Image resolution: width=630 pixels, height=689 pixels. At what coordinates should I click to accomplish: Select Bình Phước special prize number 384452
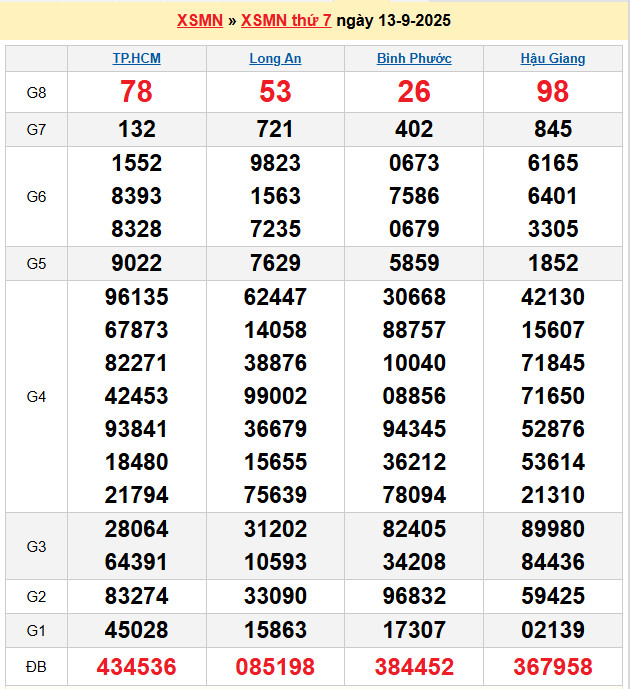coord(414,667)
